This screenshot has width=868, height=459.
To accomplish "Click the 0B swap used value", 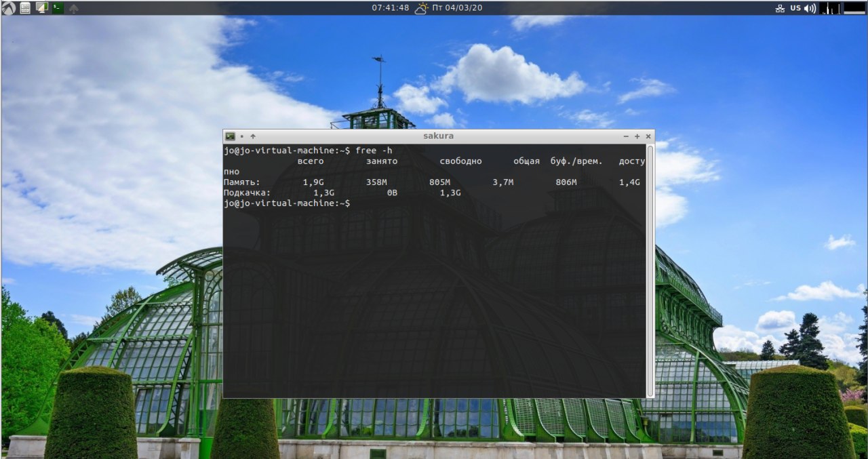I will pyautogui.click(x=392, y=193).
